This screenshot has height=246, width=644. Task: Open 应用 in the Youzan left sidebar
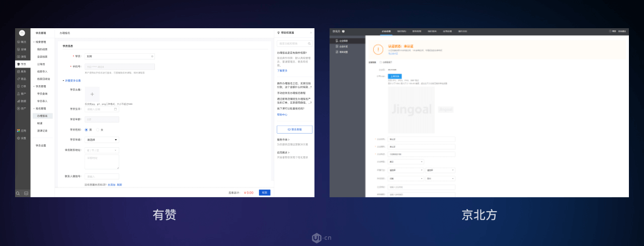tap(22, 131)
